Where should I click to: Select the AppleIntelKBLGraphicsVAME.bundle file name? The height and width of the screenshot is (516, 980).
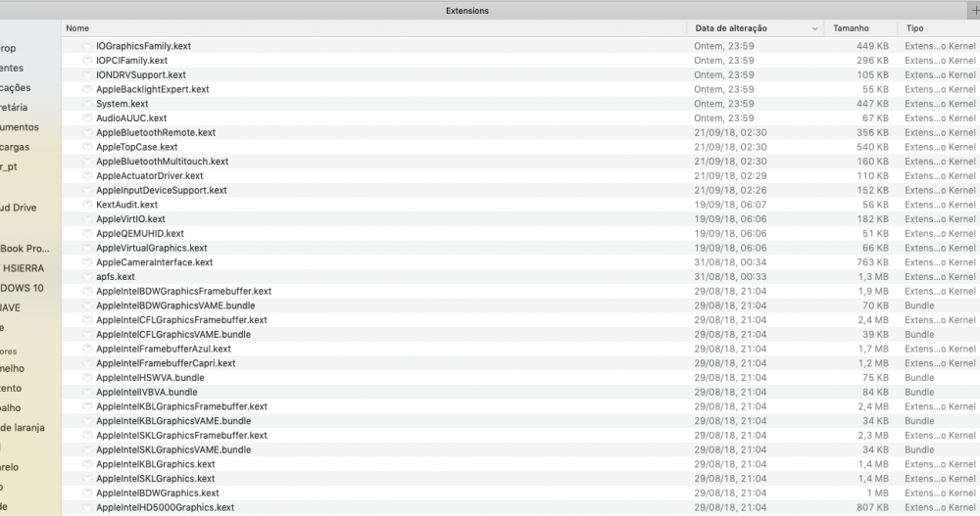[x=173, y=420]
